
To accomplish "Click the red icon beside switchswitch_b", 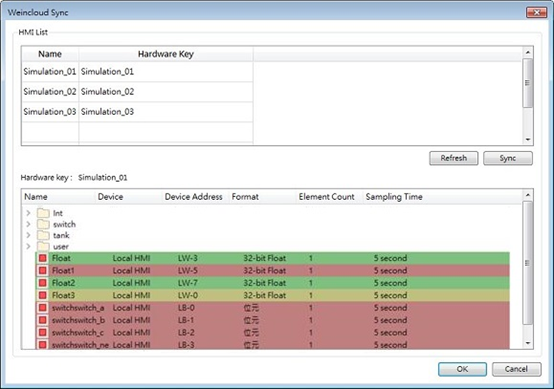I will click(43, 320).
